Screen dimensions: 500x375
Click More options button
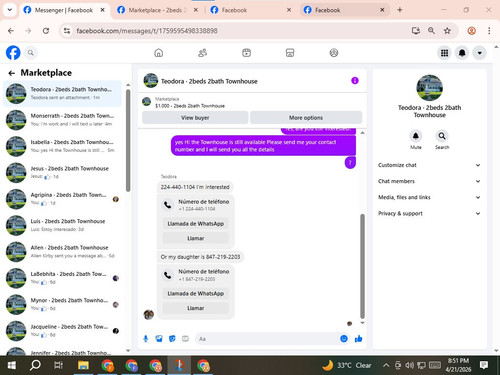[x=306, y=118]
